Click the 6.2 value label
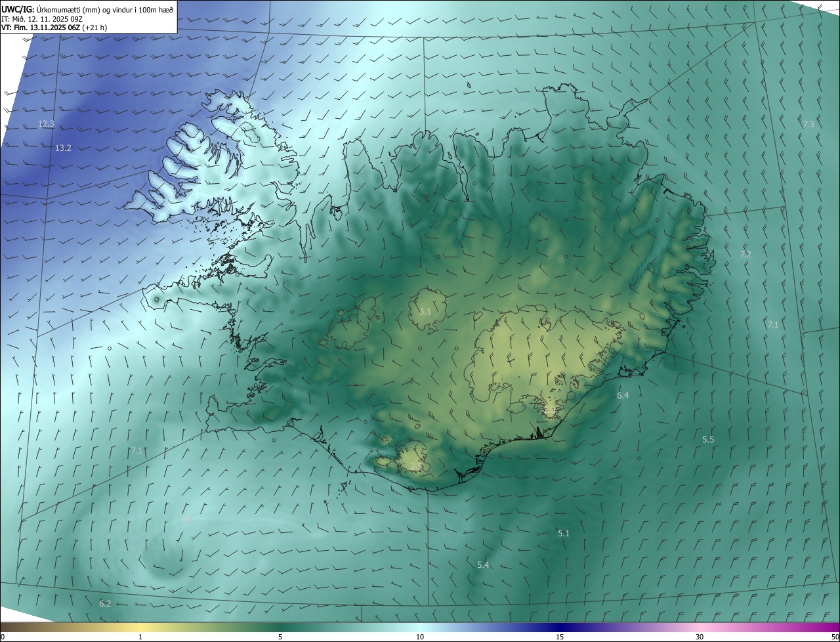Image resolution: width=840 pixels, height=642 pixels. 105,603
